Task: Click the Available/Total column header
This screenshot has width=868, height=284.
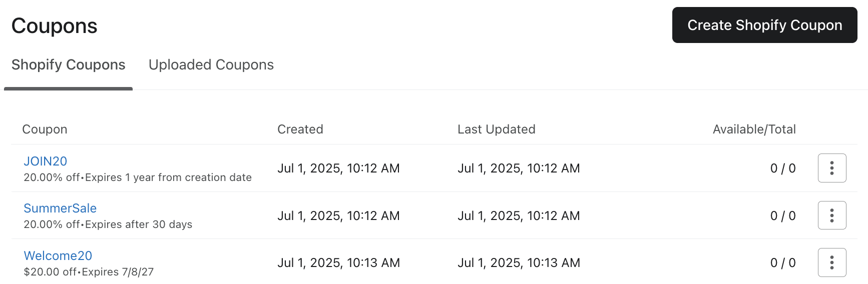Action: [x=754, y=129]
